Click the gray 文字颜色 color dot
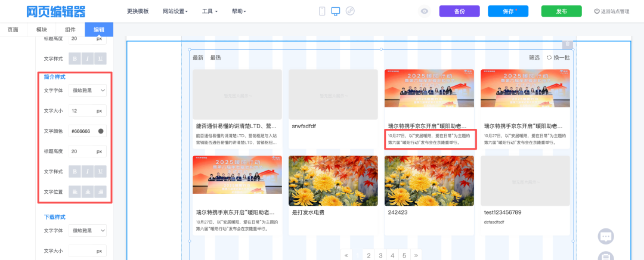The height and width of the screenshot is (260, 644). click(101, 131)
